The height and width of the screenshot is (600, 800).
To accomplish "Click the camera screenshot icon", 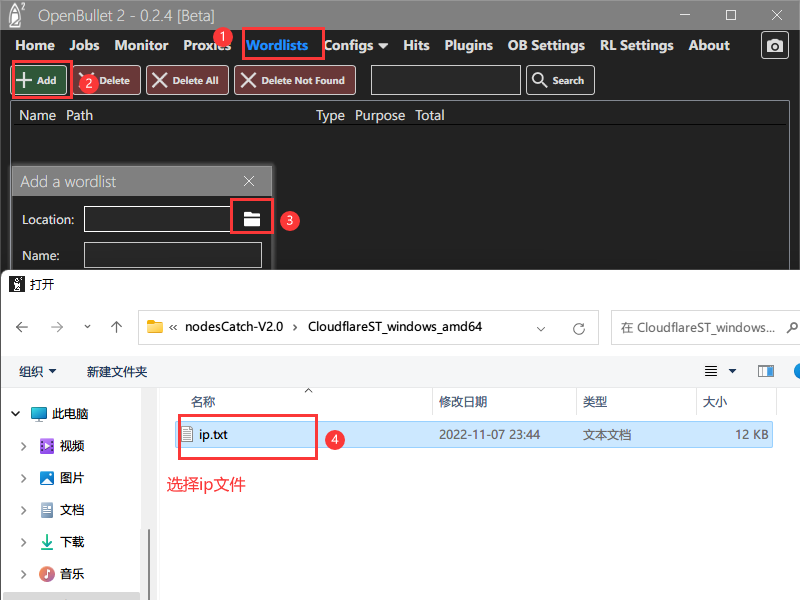I will pyautogui.click(x=774, y=45).
